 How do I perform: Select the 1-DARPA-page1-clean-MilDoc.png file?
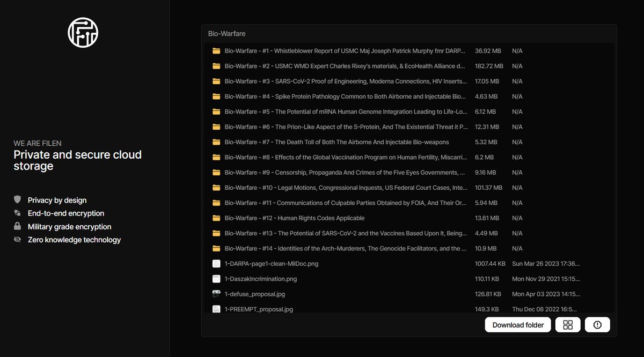(272, 264)
